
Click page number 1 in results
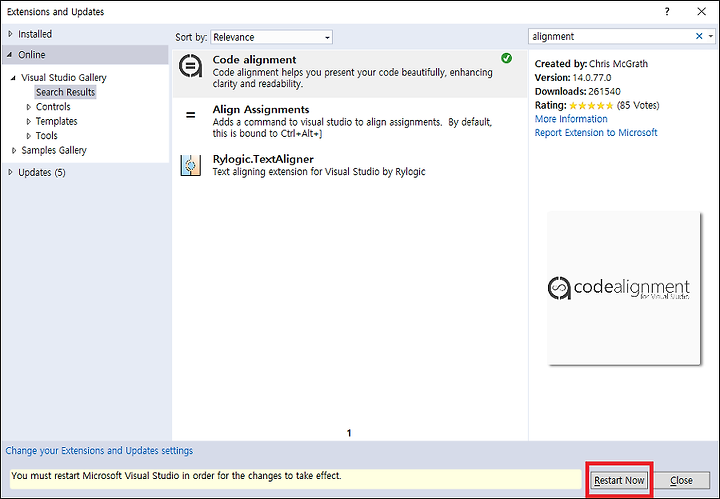(x=349, y=433)
